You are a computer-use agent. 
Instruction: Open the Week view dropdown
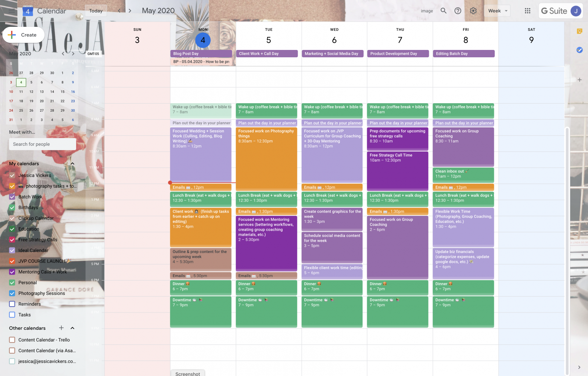497,11
